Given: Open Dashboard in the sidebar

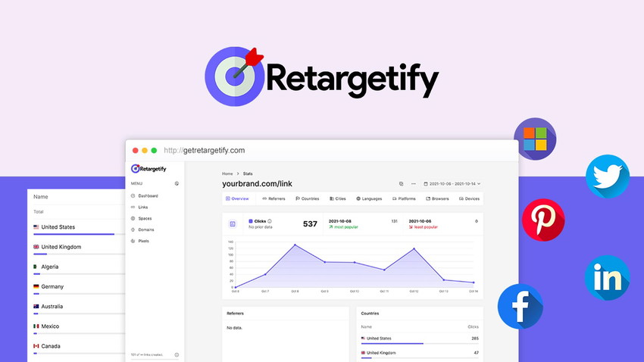Looking at the screenshot, I should click(x=145, y=196).
